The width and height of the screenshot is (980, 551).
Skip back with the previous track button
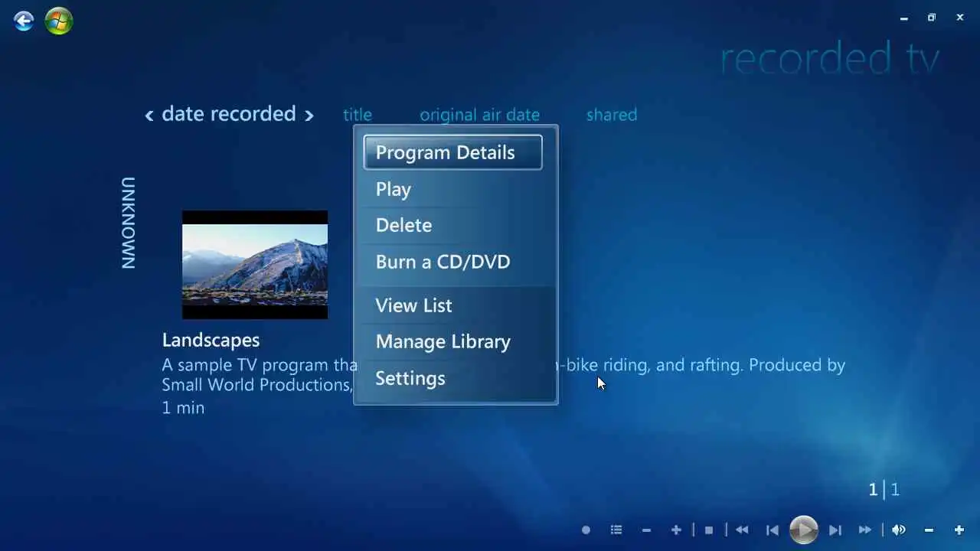point(773,530)
